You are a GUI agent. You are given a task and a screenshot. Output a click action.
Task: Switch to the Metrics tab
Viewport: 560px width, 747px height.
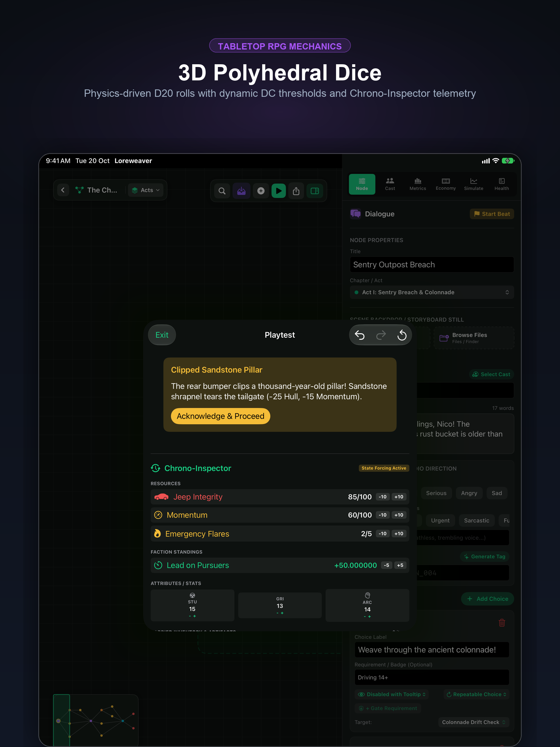coord(418,184)
